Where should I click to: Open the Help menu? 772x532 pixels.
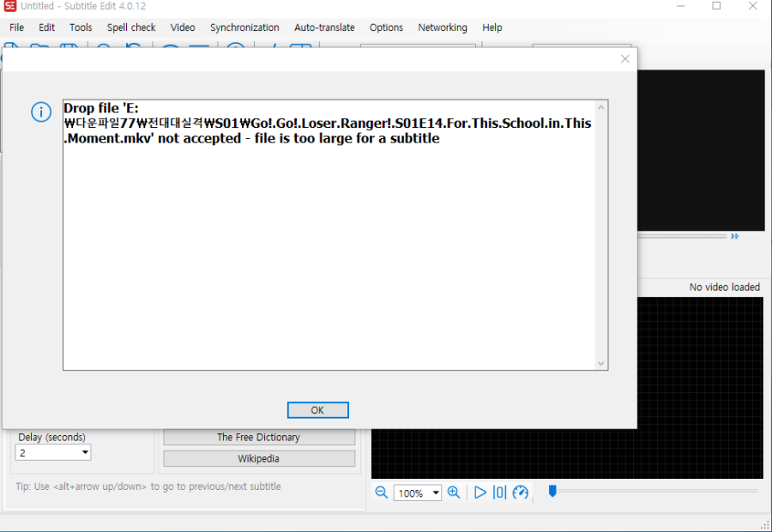coord(492,27)
